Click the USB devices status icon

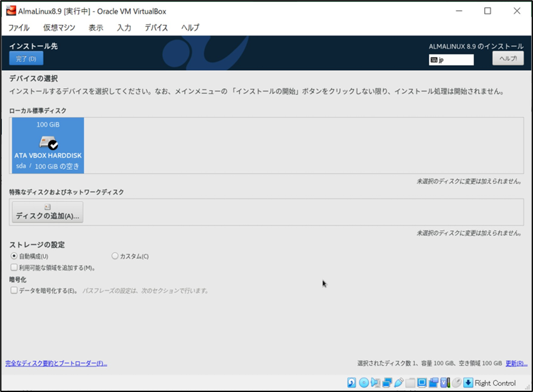399,383
